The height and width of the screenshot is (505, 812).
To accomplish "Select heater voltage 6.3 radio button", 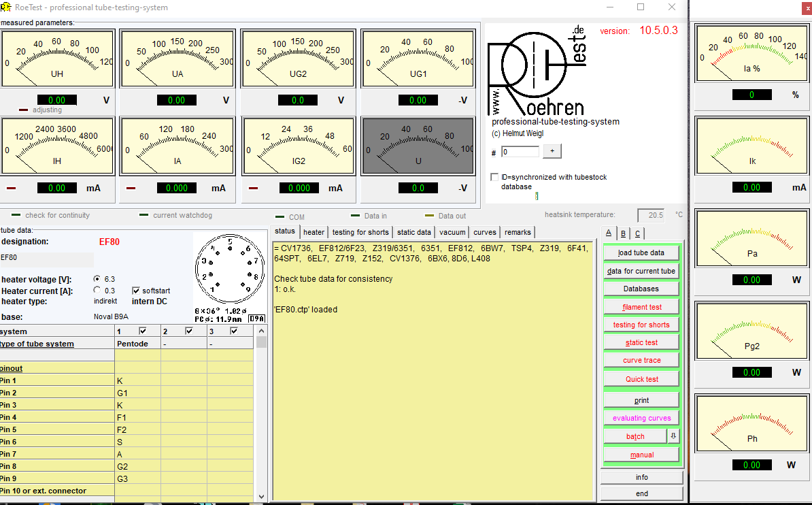I will (97, 279).
